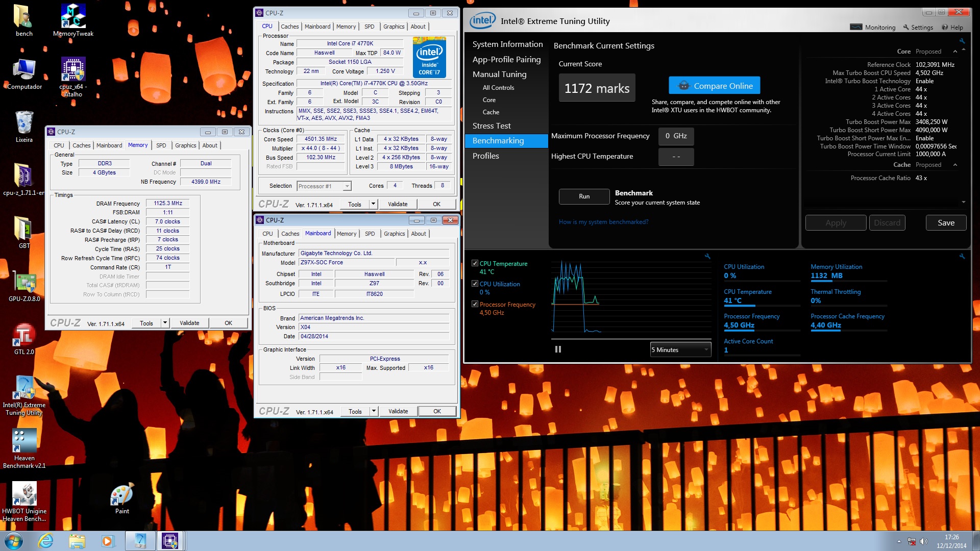
Task: Select Graphics tab in Memory CPU-Z window
Action: click(x=185, y=145)
